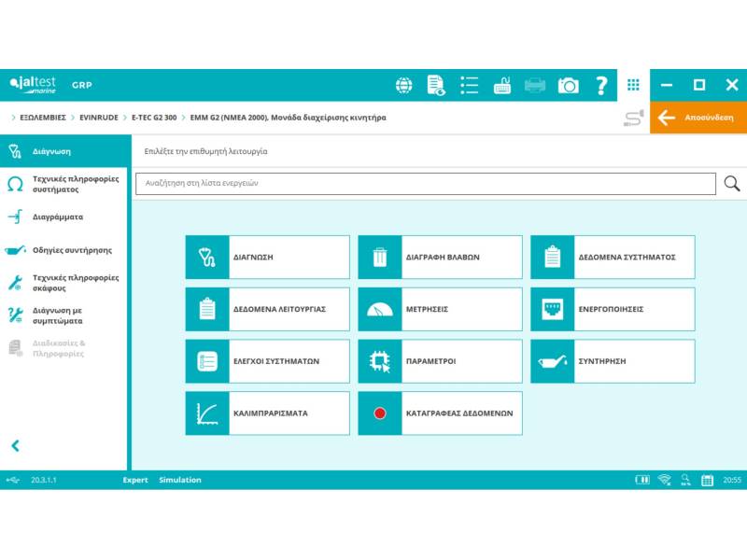Click the Wi-Fi status icon
747x560 pixels.
coord(664,480)
